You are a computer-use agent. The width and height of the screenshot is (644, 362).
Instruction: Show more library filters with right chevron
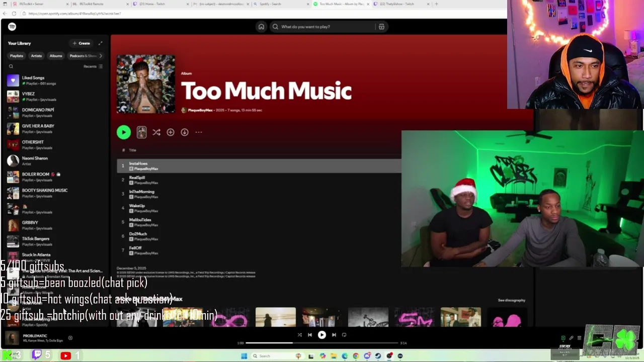pyautogui.click(x=101, y=56)
